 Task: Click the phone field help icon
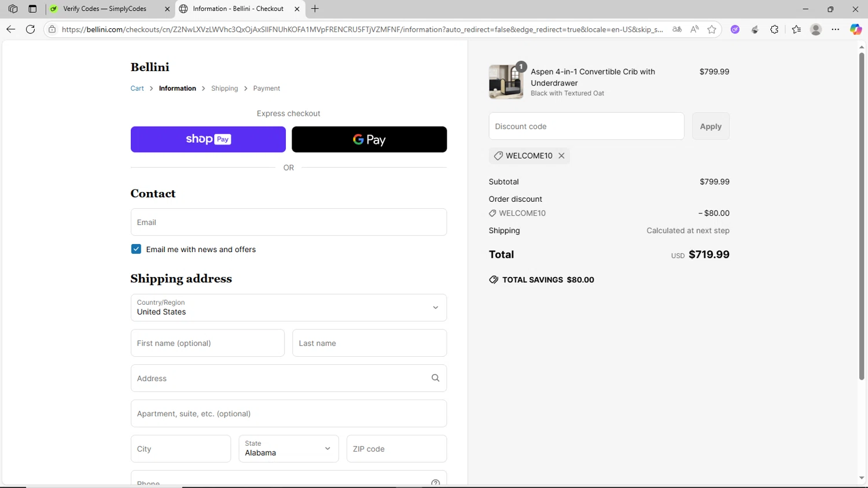pyautogui.click(x=435, y=483)
